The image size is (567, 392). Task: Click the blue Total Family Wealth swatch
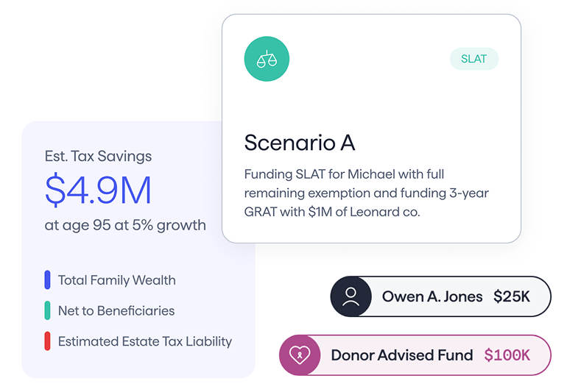(47, 280)
